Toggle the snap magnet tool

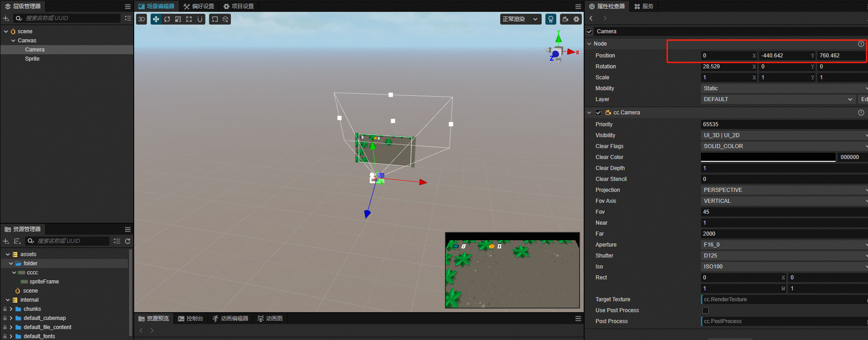pos(200,19)
